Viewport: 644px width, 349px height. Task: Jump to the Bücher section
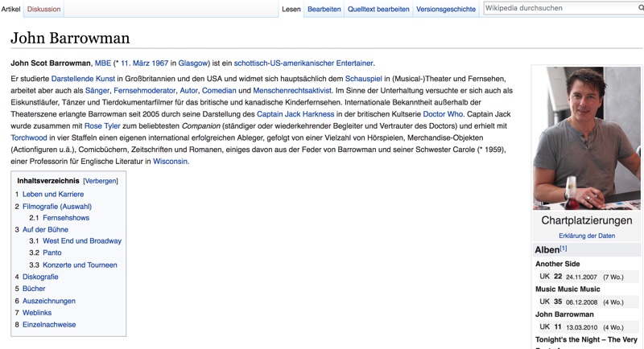pyautogui.click(x=34, y=289)
